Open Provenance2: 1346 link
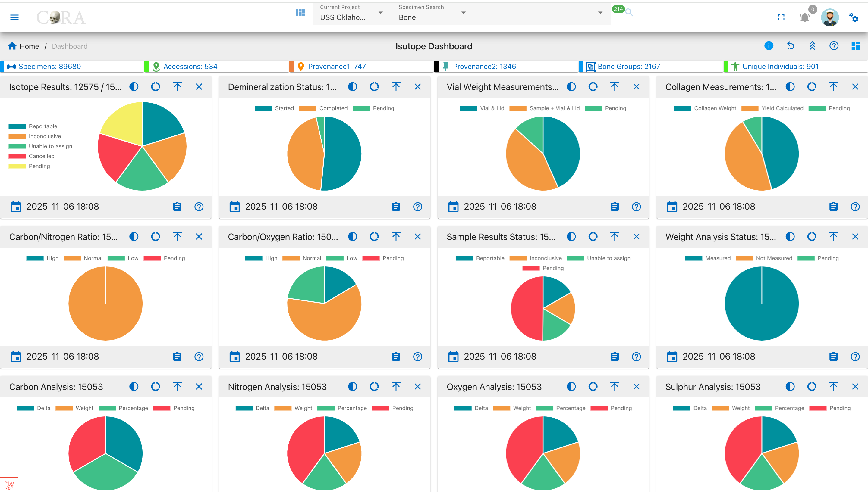Image resolution: width=868 pixels, height=492 pixels. coord(484,66)
